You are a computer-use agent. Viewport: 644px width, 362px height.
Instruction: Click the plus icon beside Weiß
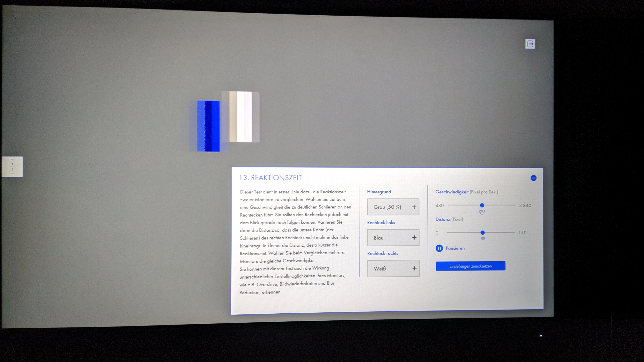click(x=414, y=268)
